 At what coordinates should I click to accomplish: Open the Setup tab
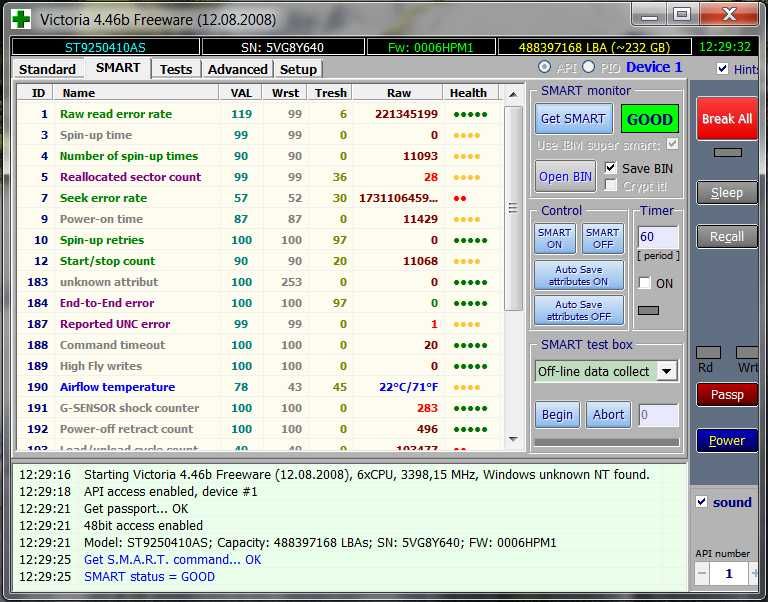(298, 69)
